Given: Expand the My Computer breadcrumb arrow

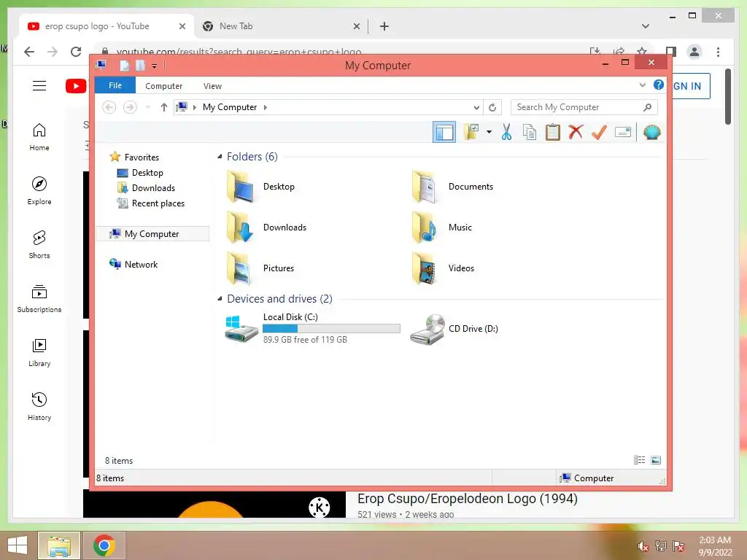Looking at the screenshot, I should click(x=266, y=107).
